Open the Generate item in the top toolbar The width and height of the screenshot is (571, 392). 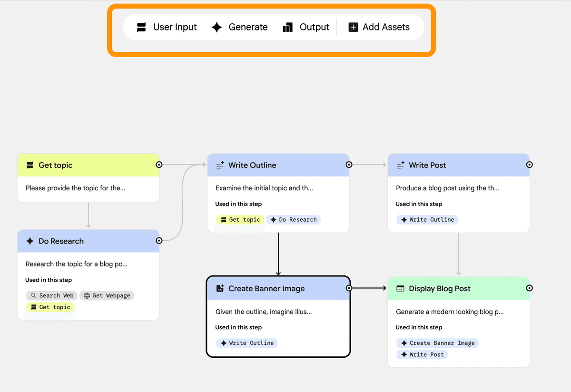point(239,27)
